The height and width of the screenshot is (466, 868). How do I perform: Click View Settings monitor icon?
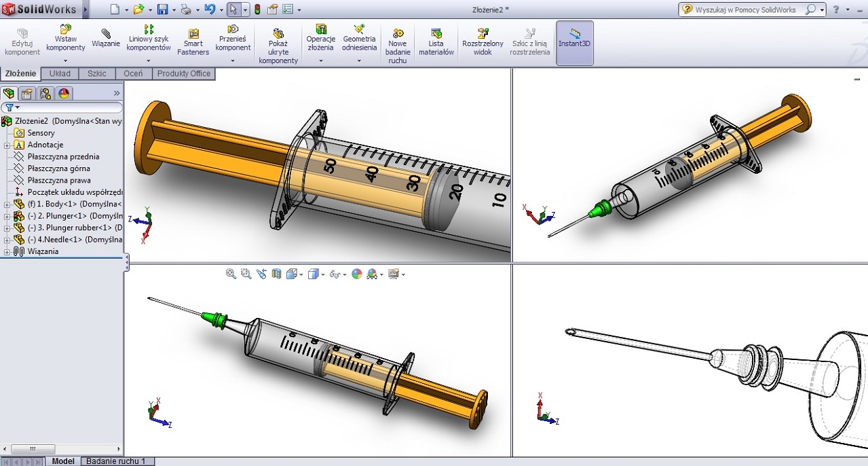click(393, 274)
